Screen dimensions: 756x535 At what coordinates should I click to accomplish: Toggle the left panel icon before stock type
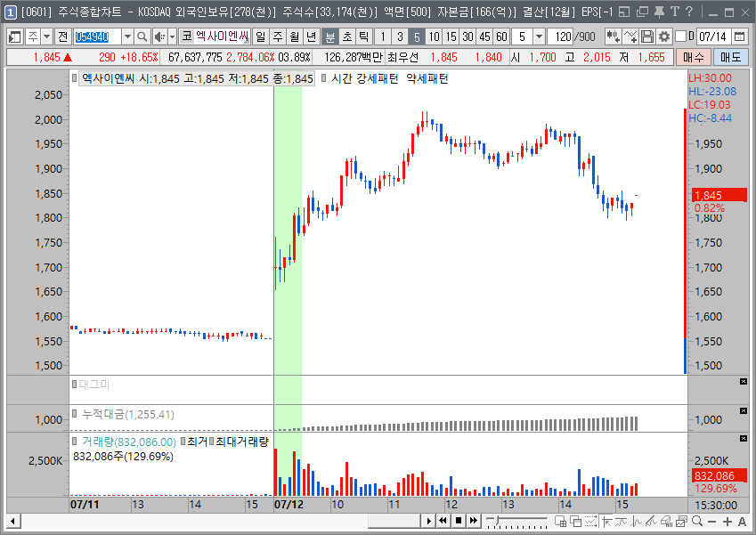click(x=14, y=36)
